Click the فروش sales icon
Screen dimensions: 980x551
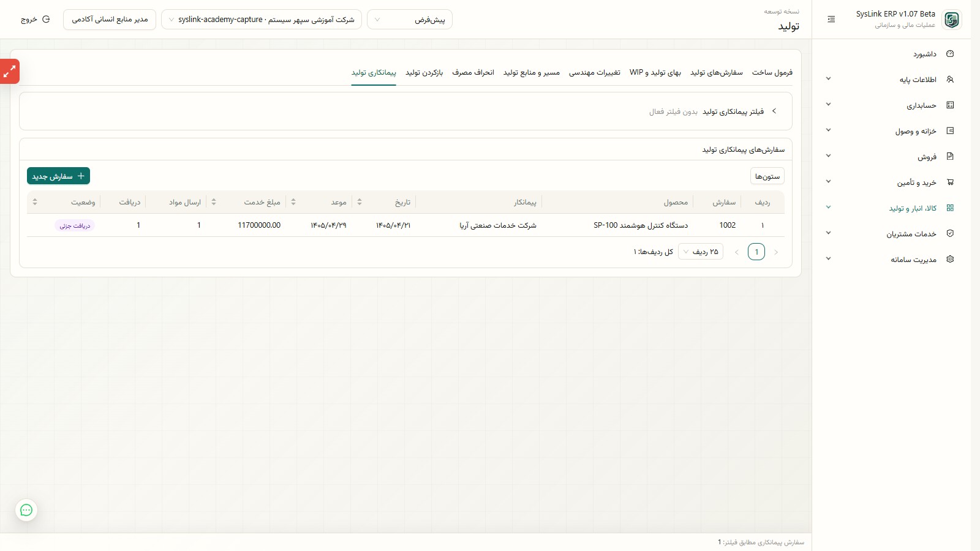coord(950,157)
